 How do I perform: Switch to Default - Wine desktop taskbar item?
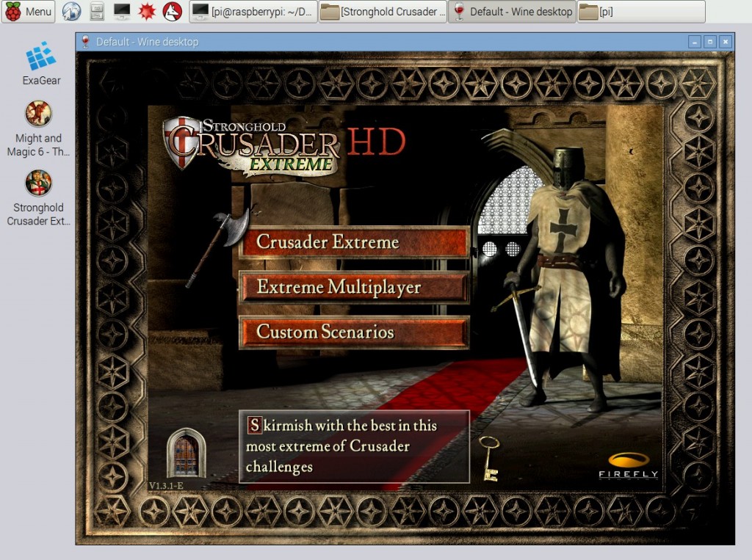tap(512, 12)
